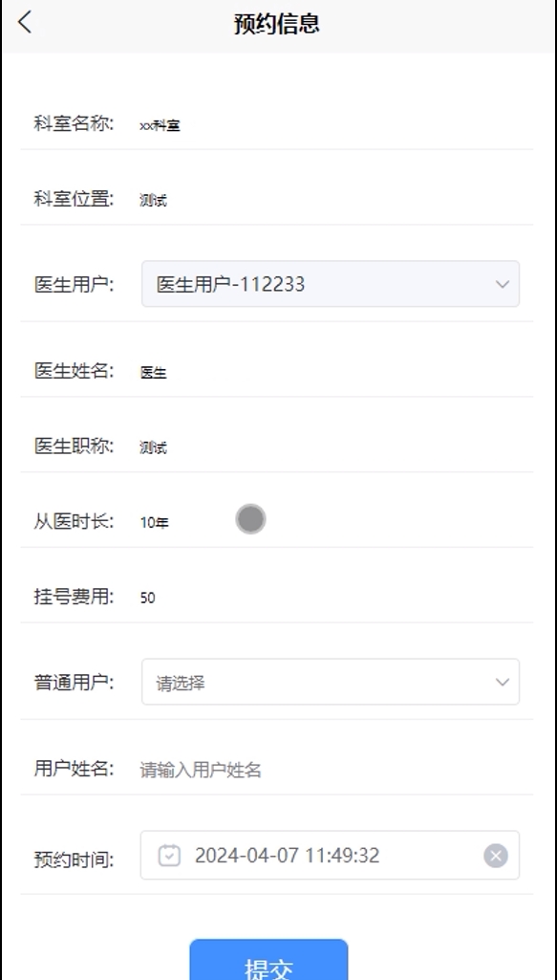Click the chevron arrow of 医生用户 selector
557x980 pixels.
tap(502, 284)
